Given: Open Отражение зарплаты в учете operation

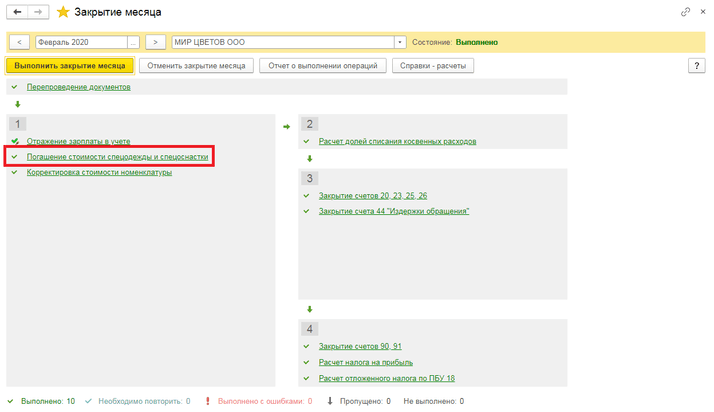Looking at the screenshot, I should [78, 142].
